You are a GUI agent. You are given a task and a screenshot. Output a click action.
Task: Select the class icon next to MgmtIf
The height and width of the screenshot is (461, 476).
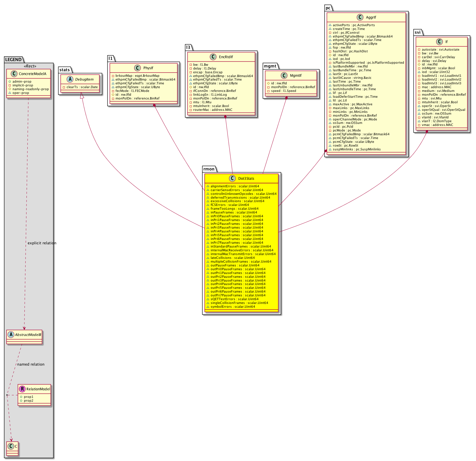284,75
